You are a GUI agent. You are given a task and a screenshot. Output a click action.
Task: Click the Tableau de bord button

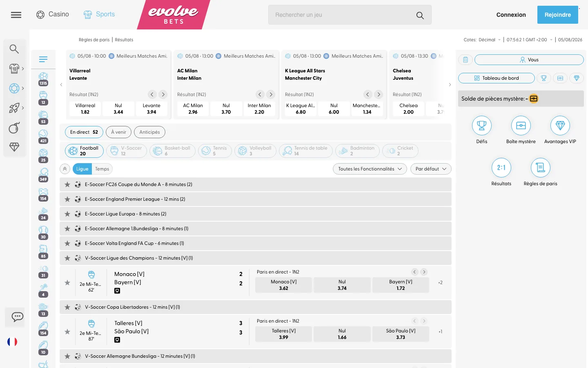click(497, 78)
